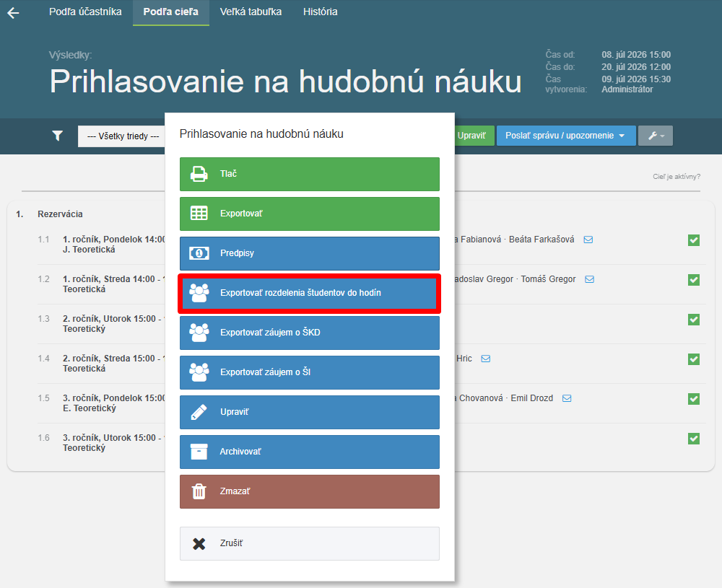
Task: Click the red Zmazať button
Action: 310,491
